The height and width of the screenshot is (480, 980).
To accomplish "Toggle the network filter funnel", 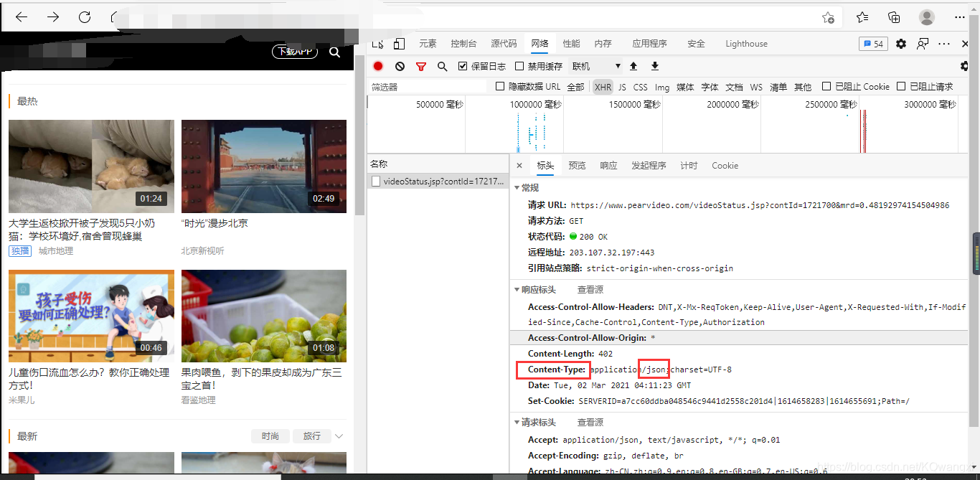I will click(x=421, y=66).
